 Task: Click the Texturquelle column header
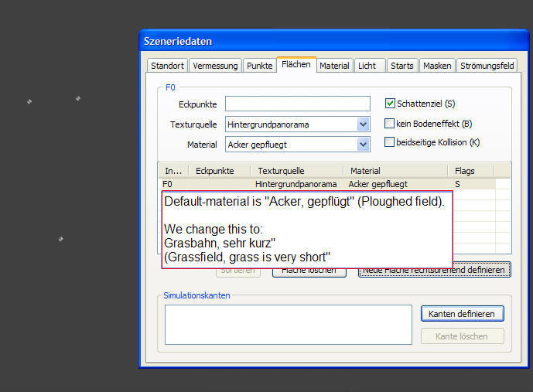tap(297, 171)
